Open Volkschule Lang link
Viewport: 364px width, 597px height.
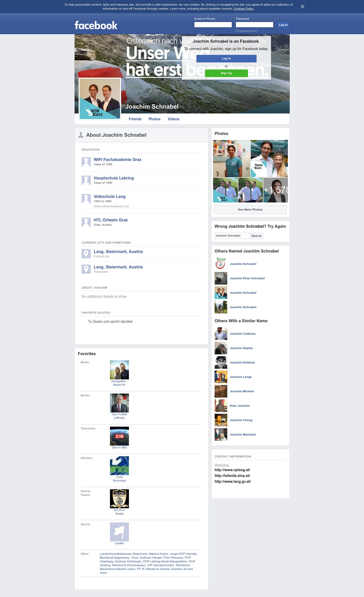(109, 196)
